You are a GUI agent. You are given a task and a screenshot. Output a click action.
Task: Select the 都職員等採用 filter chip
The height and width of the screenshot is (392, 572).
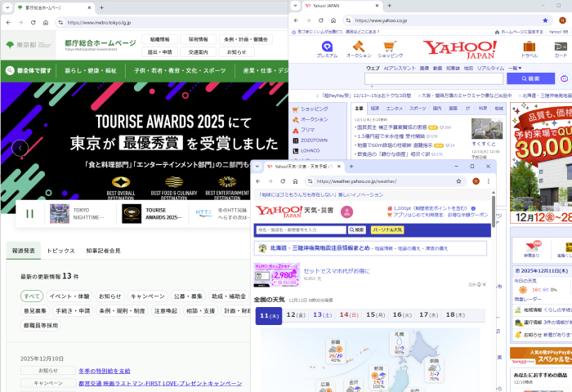click(41, 325)
